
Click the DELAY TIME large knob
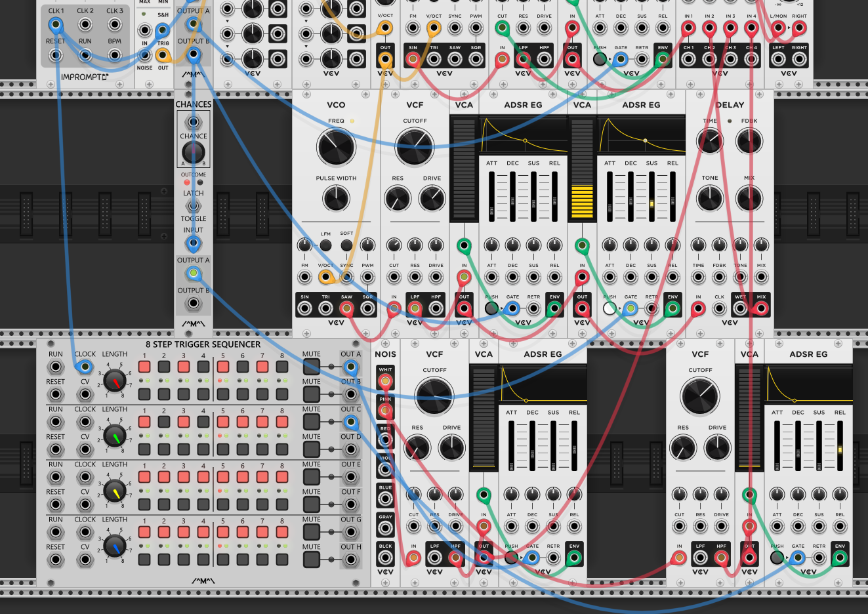tap(709, 140)
